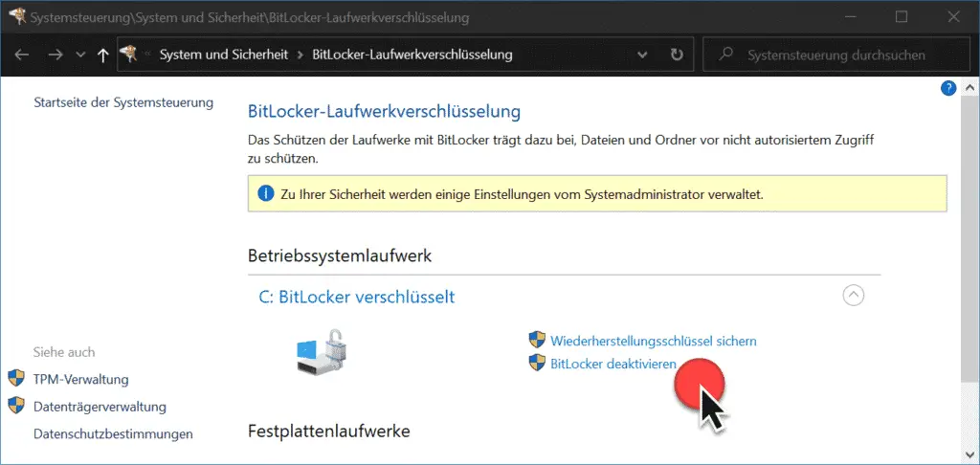The height and width of the screenshot is (465, 980).
Task: Click the vertical scrollbar thumb
Action: 970,237
